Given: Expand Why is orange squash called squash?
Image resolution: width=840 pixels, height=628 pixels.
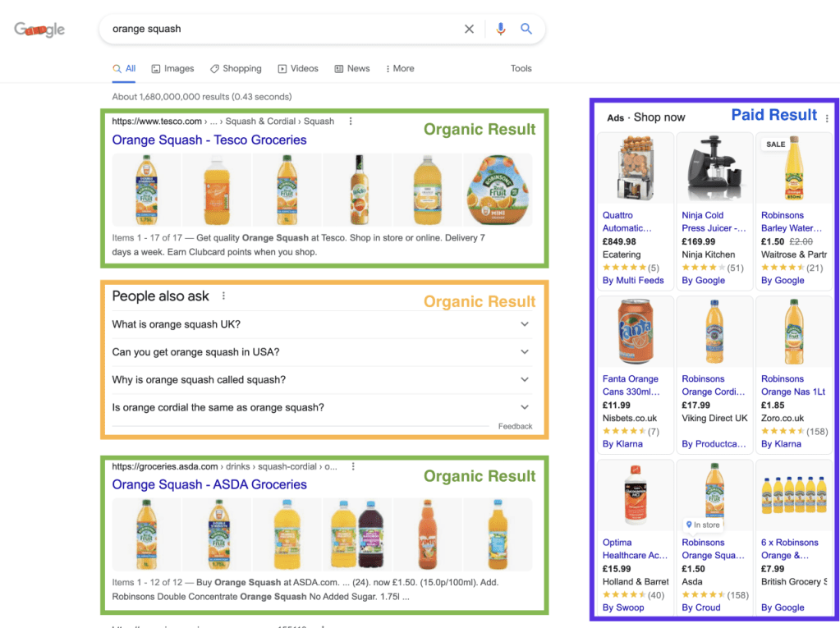Looking at the screenshot, I should coord(320,379).
